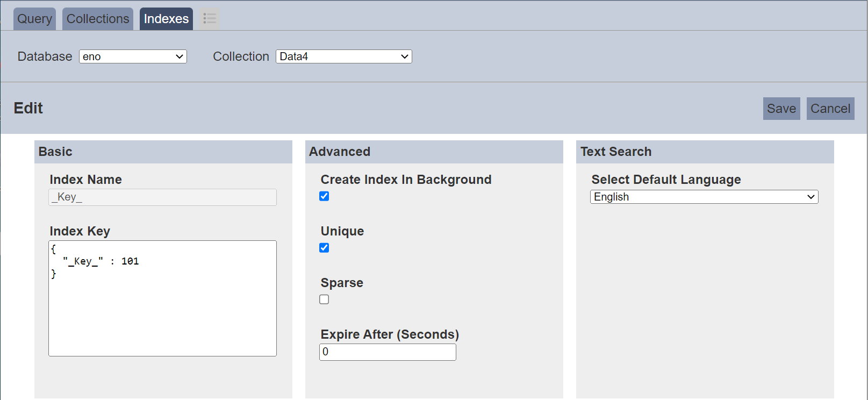Viewport: 868px width, 400px height.
Task: Open the Database dropdown showing eno
Action: point(133,56)
